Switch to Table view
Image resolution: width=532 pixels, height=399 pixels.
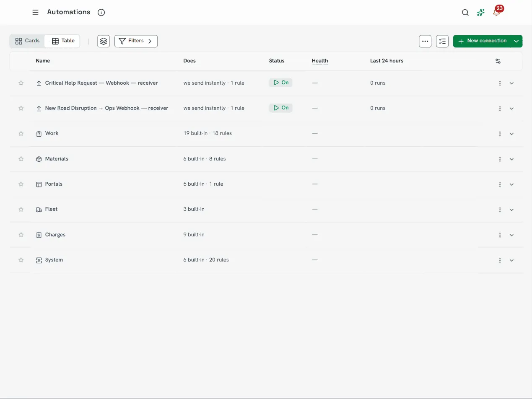tap(63, 41)
